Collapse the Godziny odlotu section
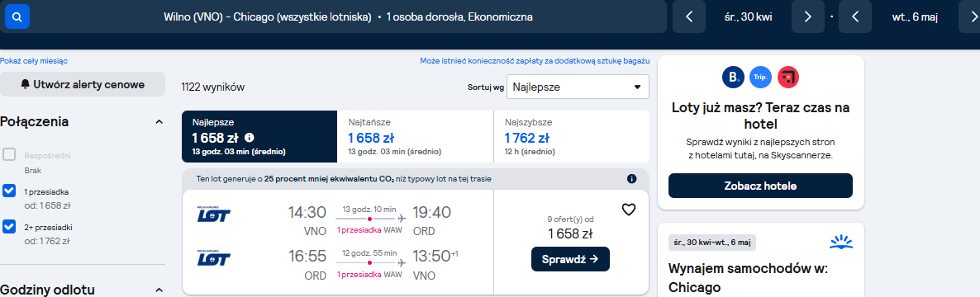 [x=159, y=290]
